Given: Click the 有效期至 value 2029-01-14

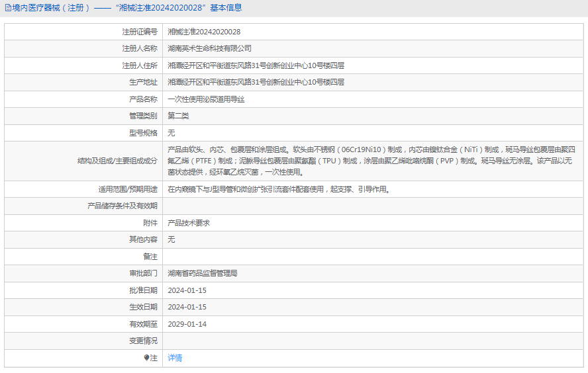Looking at the screenshot, I should (x=187, y=324).
